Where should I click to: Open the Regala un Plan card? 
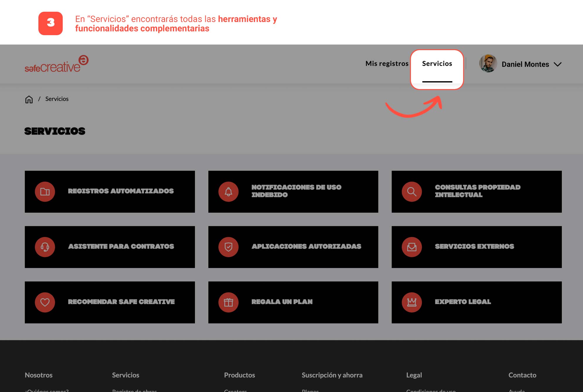293,302
